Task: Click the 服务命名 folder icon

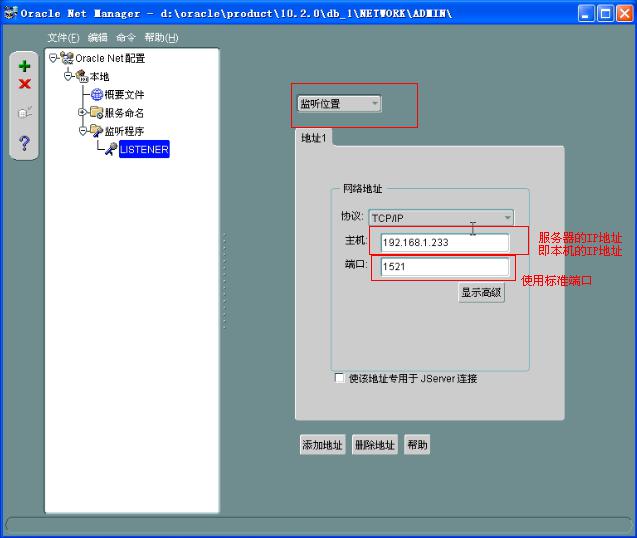Action: coord(97,113)
